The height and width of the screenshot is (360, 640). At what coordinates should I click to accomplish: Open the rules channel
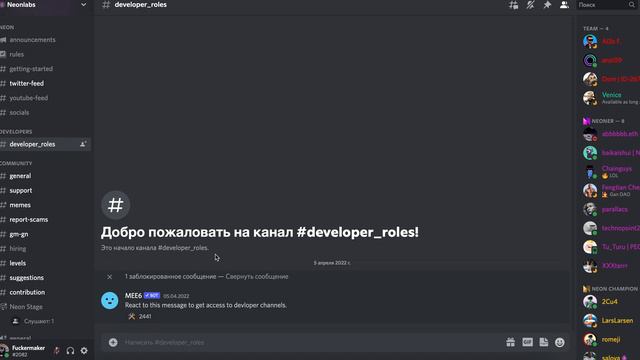pyautogui.click(x=17, y=54)
